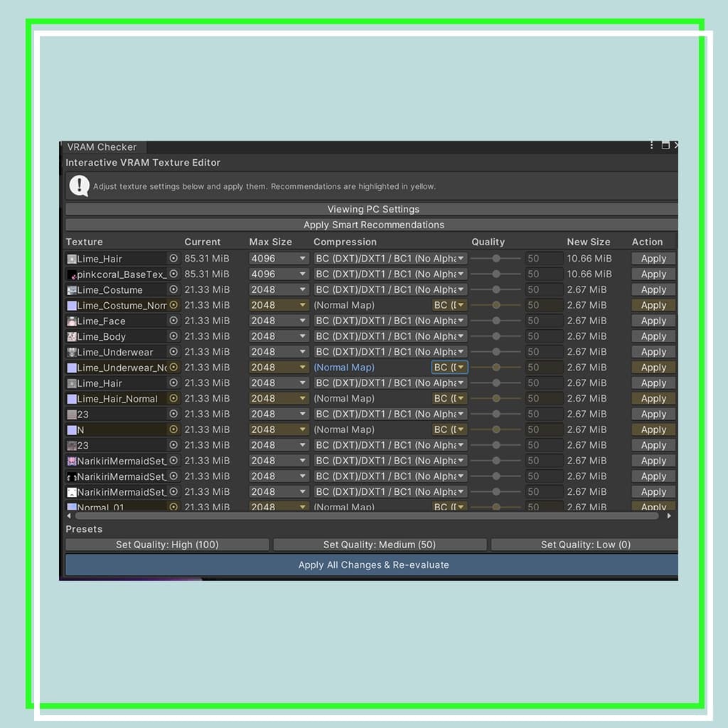The width and height of the screenshot is (728, 728).
Task: Click the Lime_Costume texture thumbnail icon
Action: (x=72, y=290)
